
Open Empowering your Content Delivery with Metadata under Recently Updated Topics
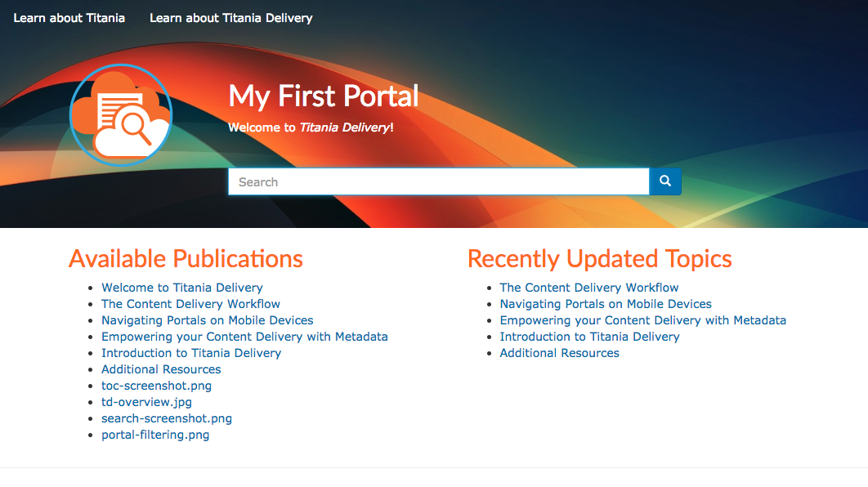click(642, 320)
